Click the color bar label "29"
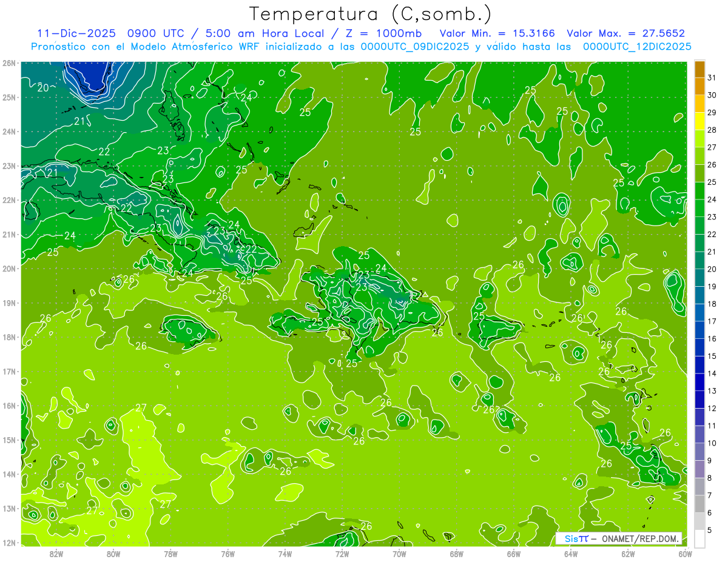The height and width of the screenshot is (562, 728). coord(712,113)
